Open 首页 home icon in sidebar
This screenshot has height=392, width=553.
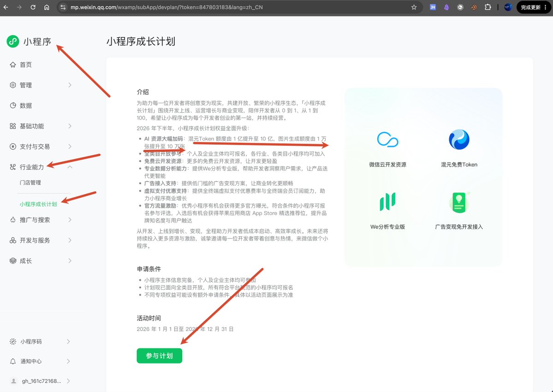coord(13,64)
